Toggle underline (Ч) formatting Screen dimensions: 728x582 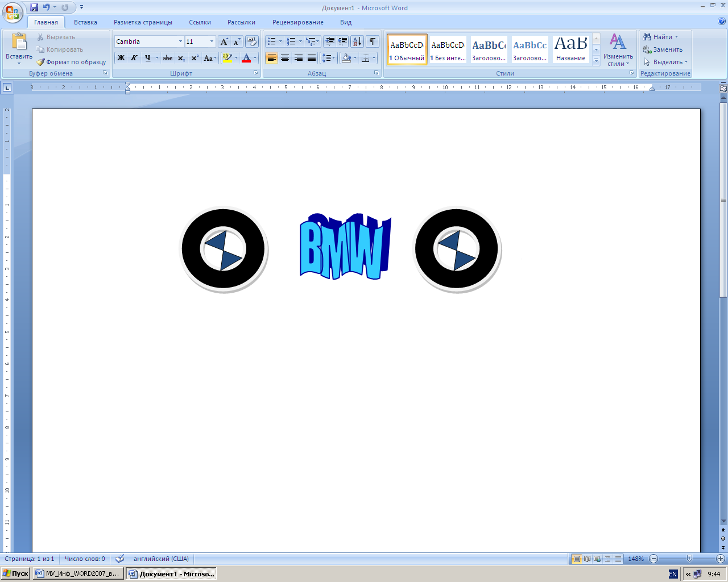coord(148,58)
